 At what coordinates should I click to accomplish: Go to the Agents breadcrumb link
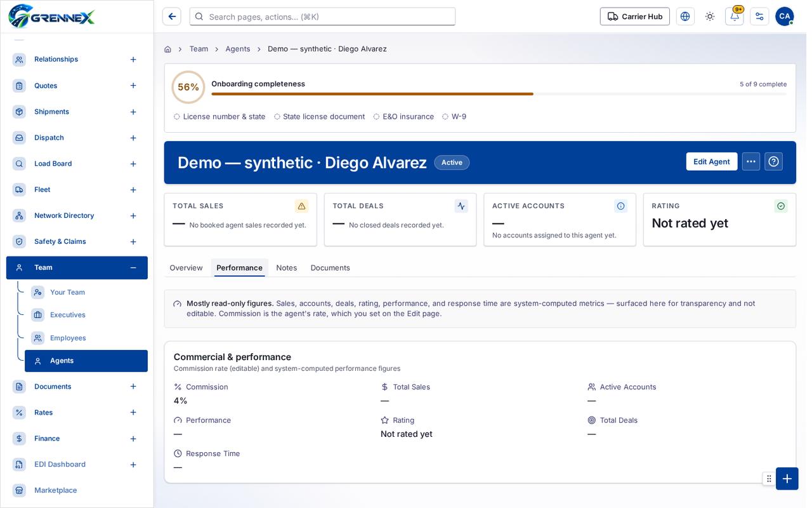click(238, 49)
